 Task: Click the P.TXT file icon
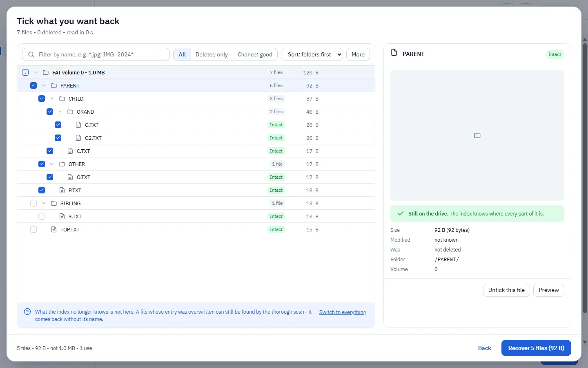pyautogui.click(x=62, y=190)
